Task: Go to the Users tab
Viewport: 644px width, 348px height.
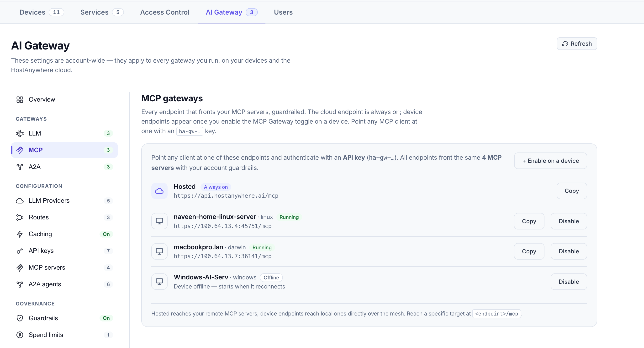Action: (283, 12)
